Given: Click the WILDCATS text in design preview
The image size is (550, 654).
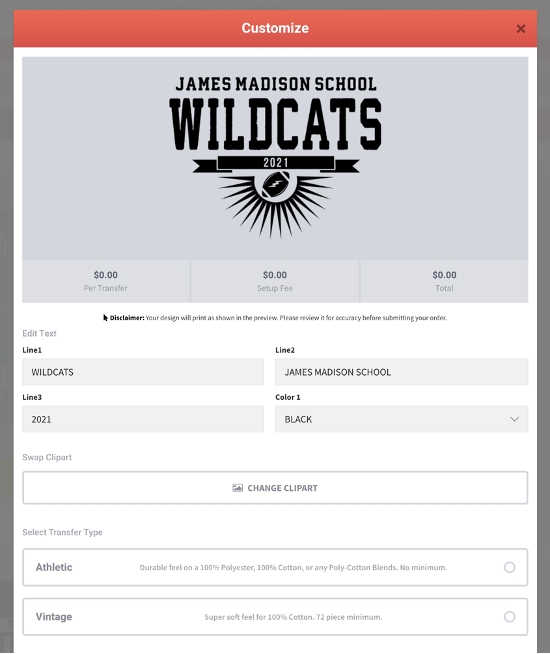Looking at the screenshot, I should point(275,124).
